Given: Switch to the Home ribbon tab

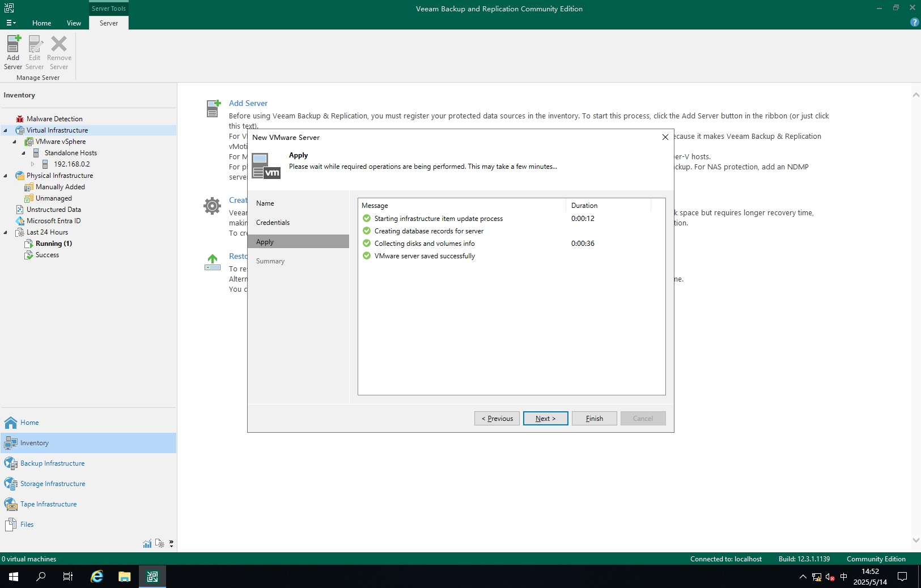Looking at the screenshot, I should pyautogui.click(x=41, y=23).
